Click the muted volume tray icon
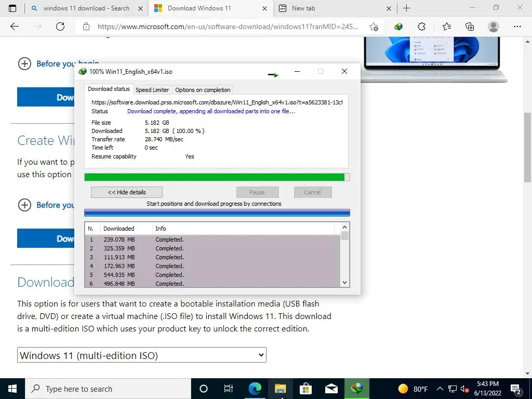The height and width of the screenshot is (399, 532). (464, 389)
